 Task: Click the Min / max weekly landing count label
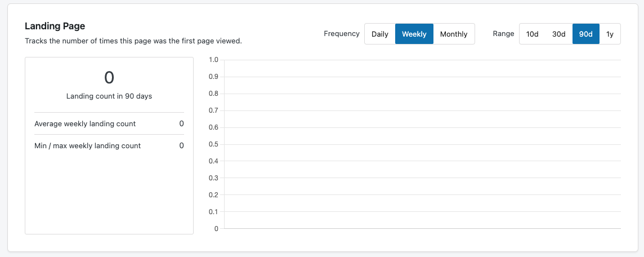(87, 145)
